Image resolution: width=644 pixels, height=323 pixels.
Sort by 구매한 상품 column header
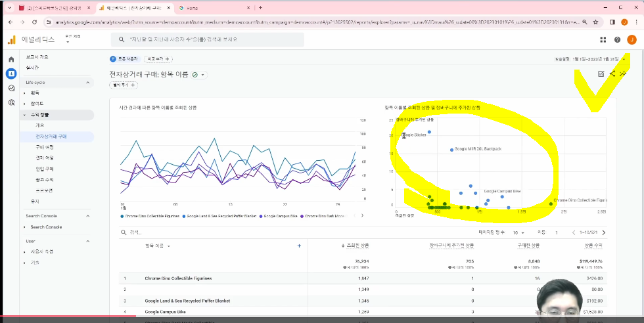click(528, 246)
